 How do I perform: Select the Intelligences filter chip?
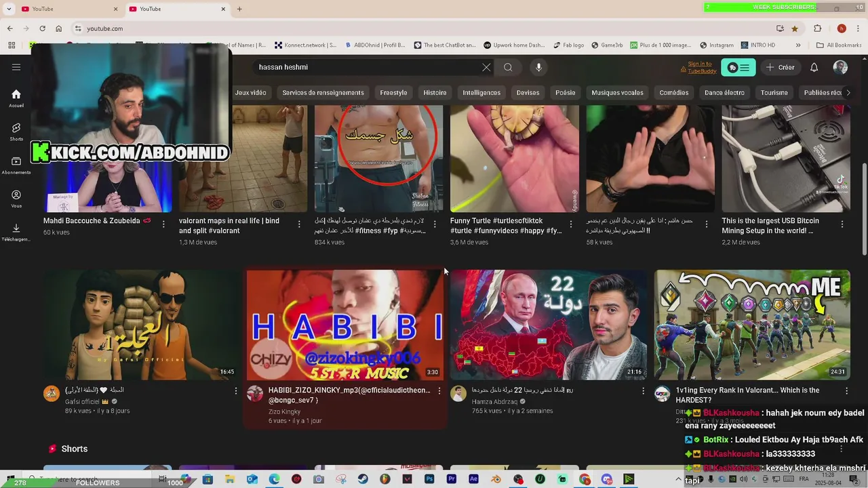[x=481, y=93]
